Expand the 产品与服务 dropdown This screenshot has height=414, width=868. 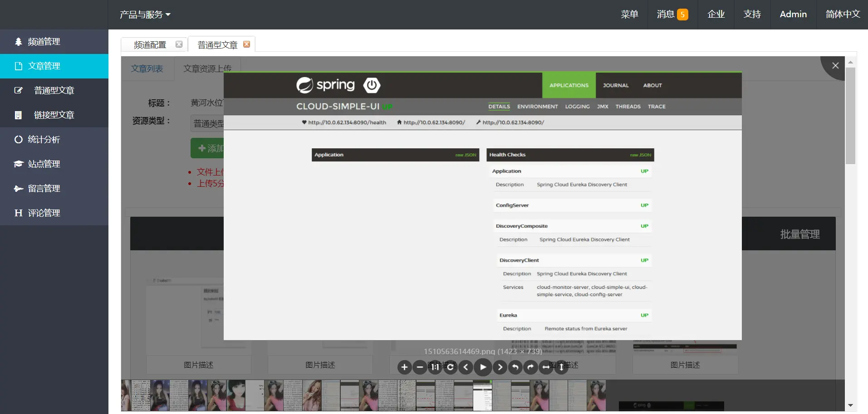tap(145, 15)
